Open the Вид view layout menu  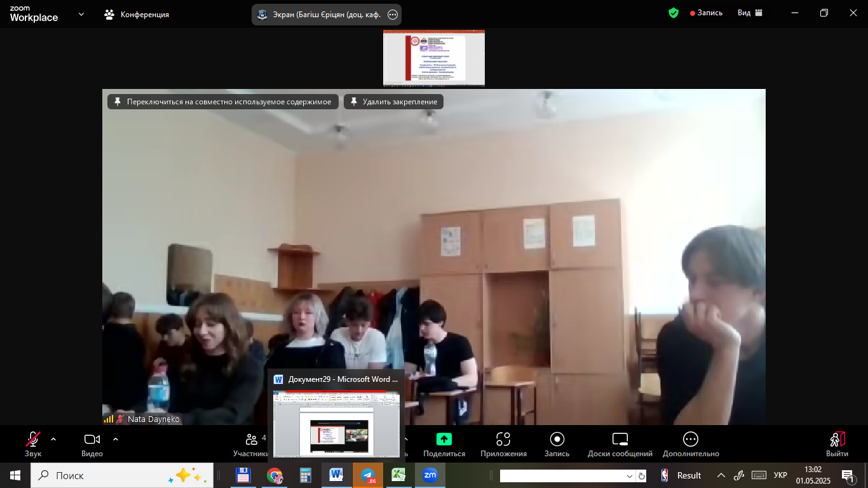coord(750,13)
